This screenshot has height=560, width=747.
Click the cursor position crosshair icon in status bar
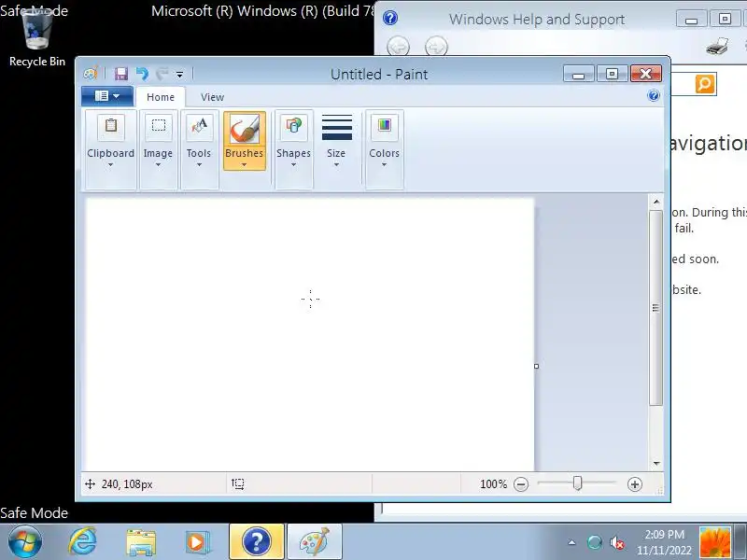(x=90, y=484)
